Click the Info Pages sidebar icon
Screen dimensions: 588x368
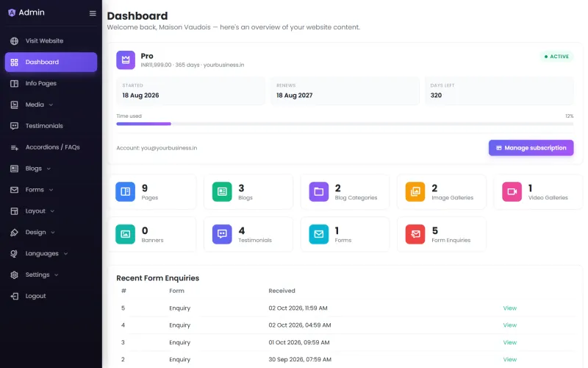click(14, 83)
